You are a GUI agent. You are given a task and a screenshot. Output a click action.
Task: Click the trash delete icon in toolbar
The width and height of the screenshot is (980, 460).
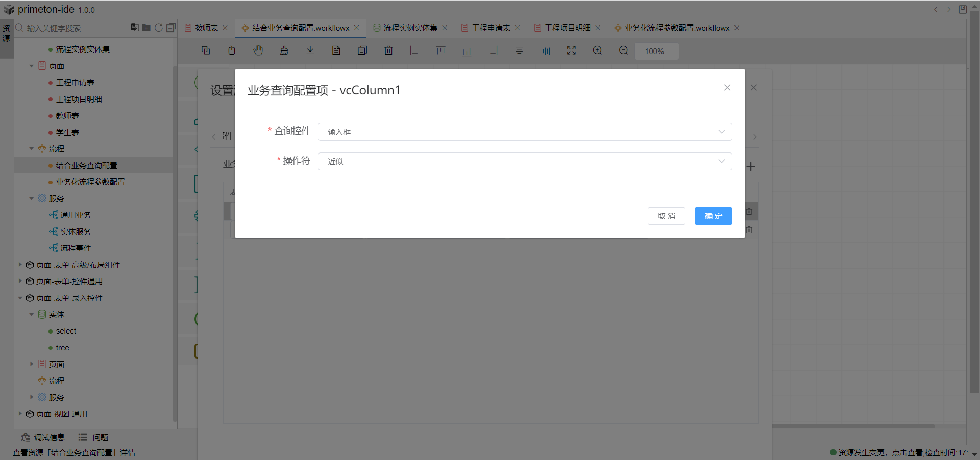388,50
